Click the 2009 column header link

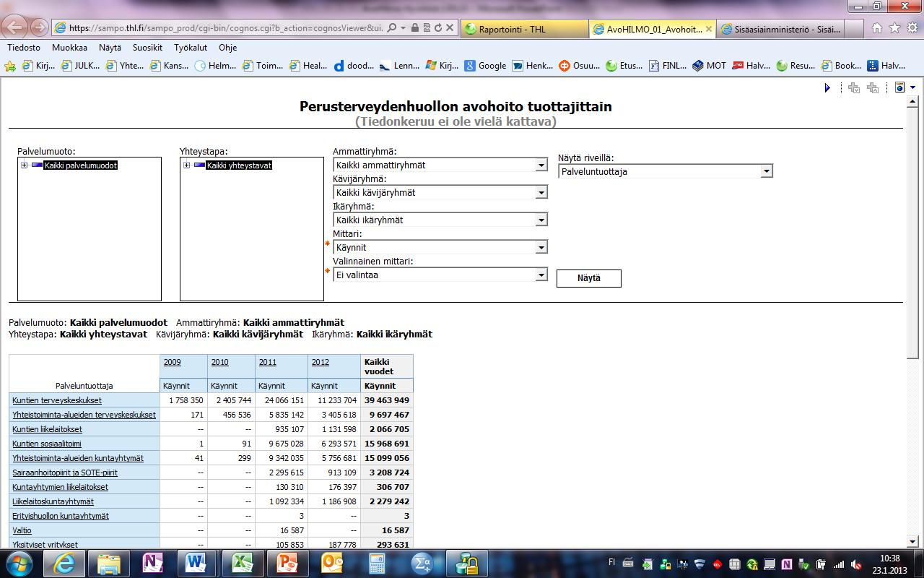point(173,362)
